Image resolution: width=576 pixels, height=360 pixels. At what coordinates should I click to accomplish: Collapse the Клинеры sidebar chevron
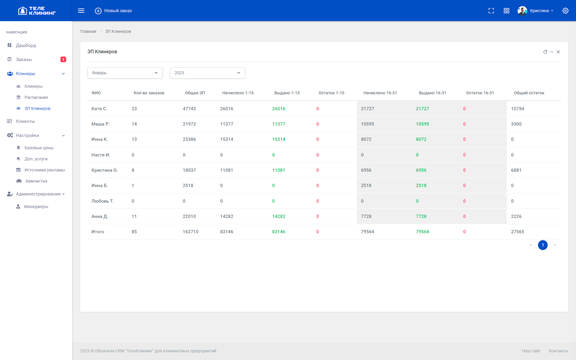[63, 73]
